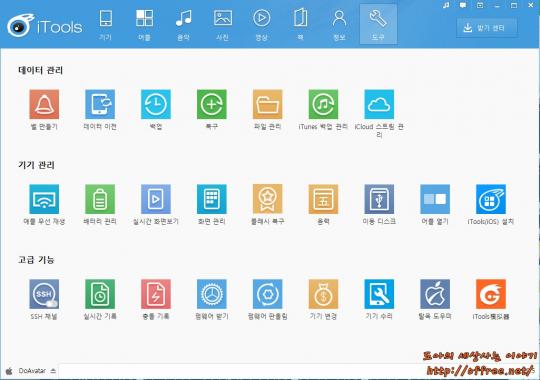Click the title-bar box icon beside minimize
The image size is (540, 380).
pos(480,5)
